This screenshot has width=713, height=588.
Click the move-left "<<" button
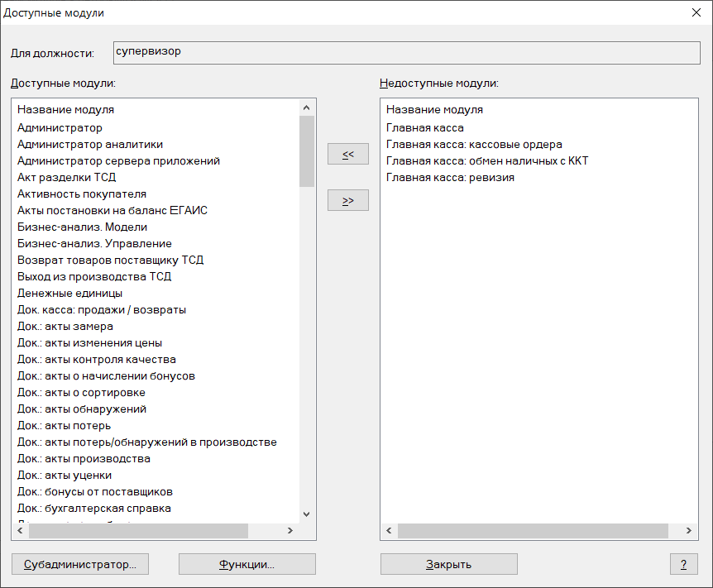(x=348, y=154)
